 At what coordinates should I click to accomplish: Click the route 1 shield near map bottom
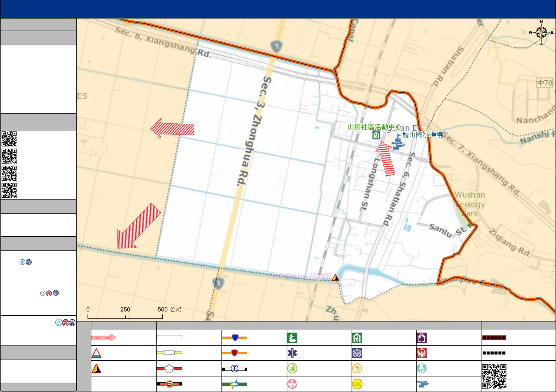pyautogui.click(x=218, y=283)
